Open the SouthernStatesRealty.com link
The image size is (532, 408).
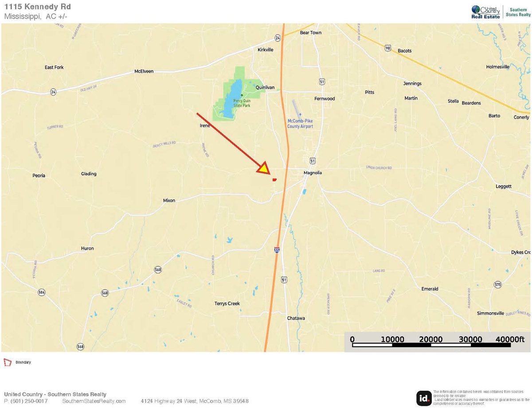point(94,401)
